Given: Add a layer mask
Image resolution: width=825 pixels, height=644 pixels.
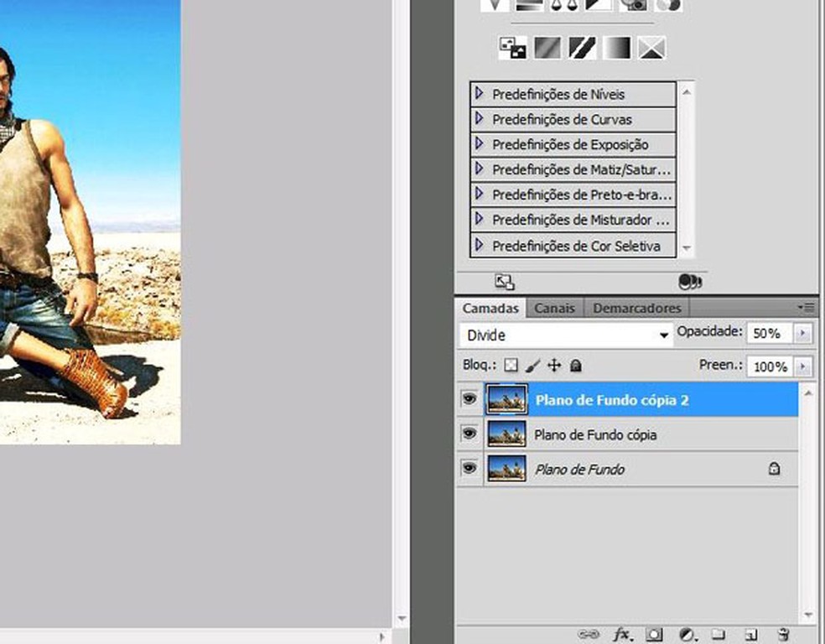Looking at the screenshot, I should pyautogui.click(x=654, y=635).
